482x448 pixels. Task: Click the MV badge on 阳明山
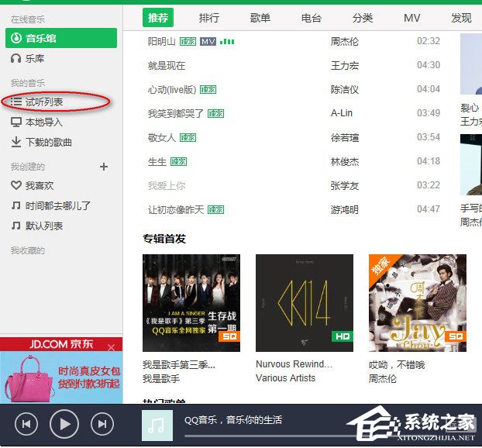coord(208,42)
